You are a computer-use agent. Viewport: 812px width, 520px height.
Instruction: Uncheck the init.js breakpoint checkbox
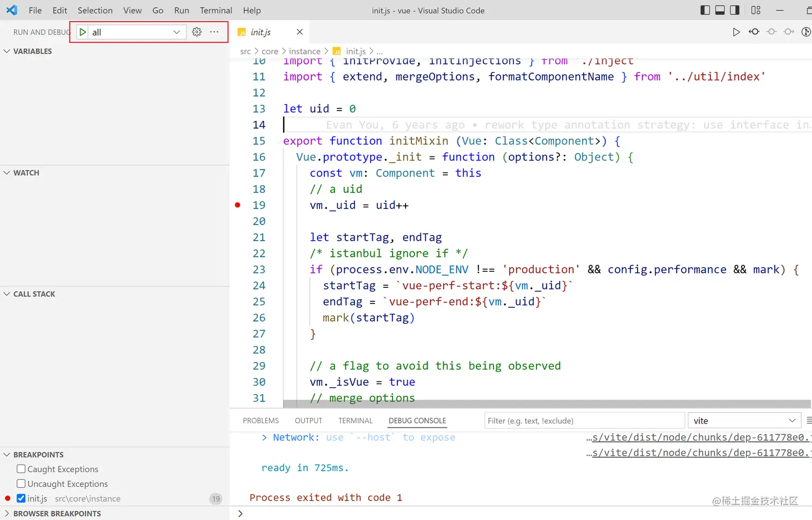point(21,499)
